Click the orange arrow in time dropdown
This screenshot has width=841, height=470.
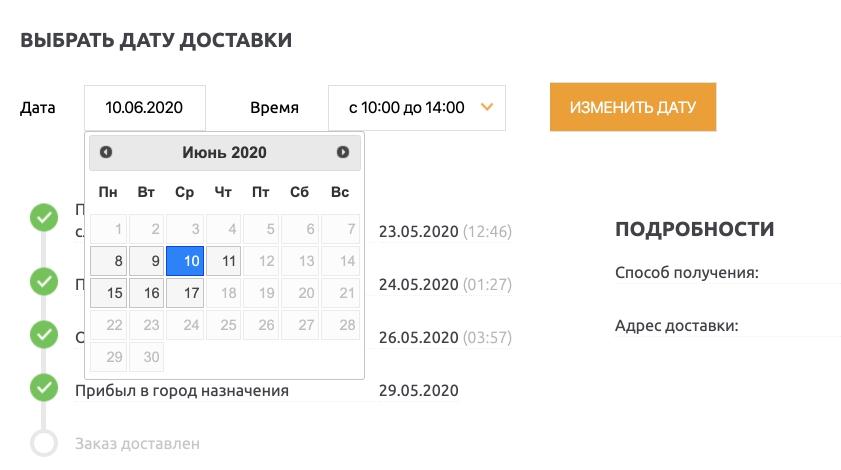pos(487,107)
